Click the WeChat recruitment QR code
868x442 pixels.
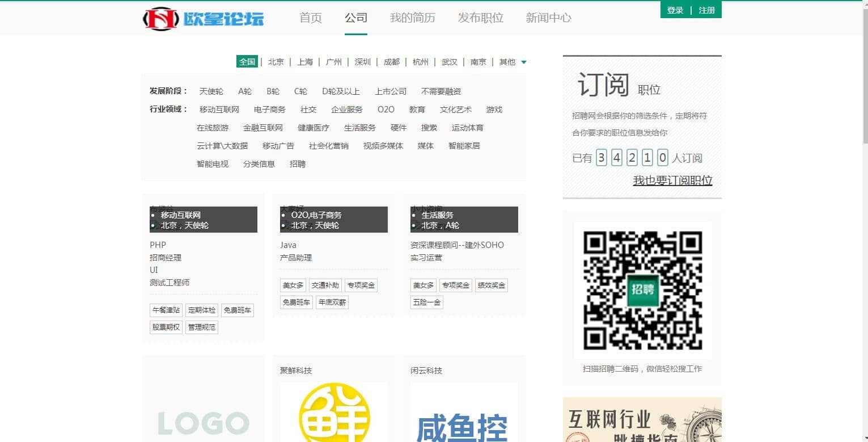click(642, 290)
